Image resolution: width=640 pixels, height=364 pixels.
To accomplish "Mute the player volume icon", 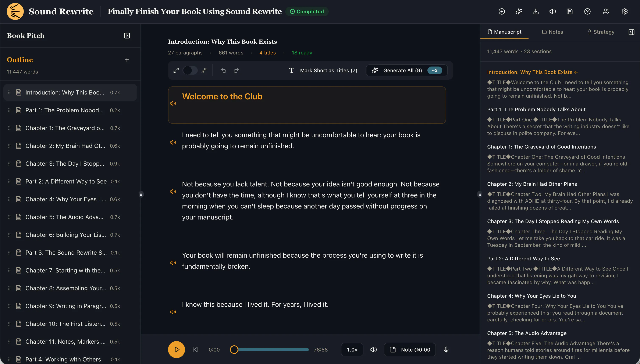I will pos(373,350).
